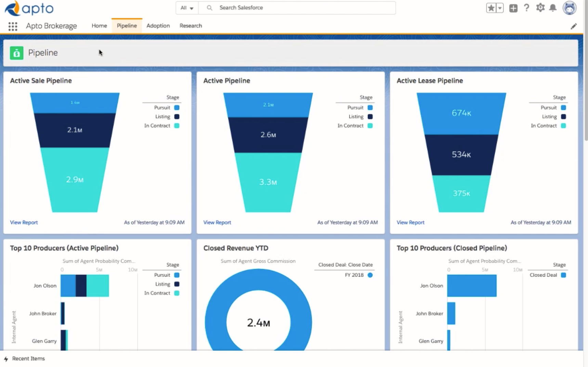The image size is (588, 367).
Task: Click the search magnifier icon
Action: (209, 8)
